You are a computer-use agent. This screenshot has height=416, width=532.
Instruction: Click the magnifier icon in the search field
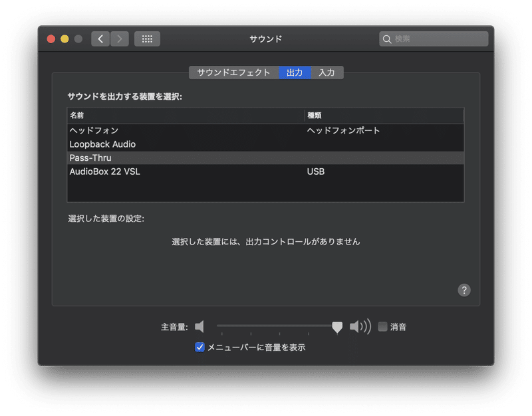coord(387,39)
